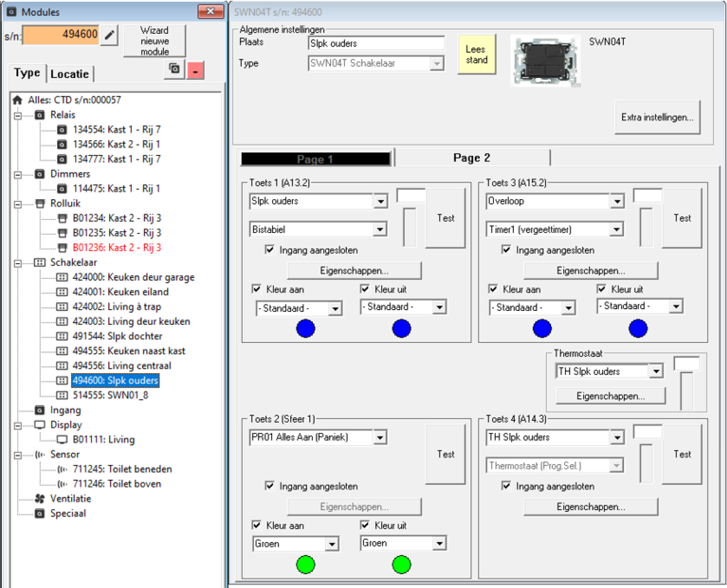Click icon of sensor 711245 Toilet beneden

pyautogui.click(x=62, y=469)
